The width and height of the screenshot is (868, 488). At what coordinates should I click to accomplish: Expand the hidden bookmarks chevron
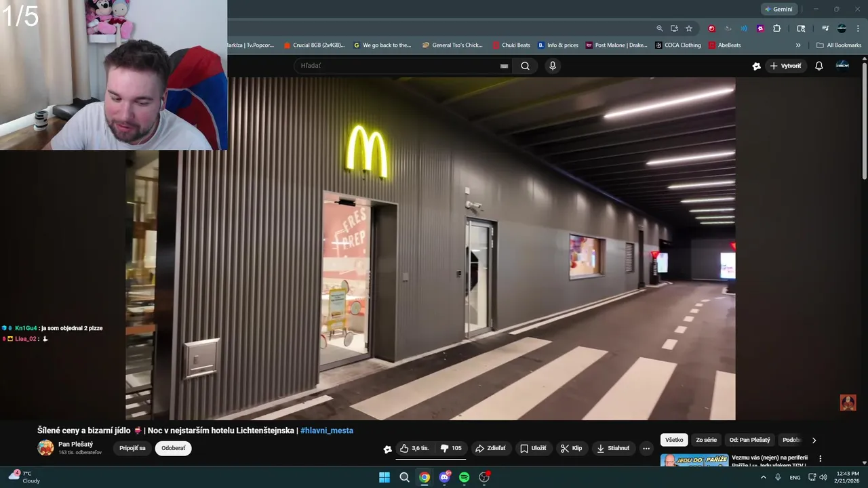tap(798, 45)
